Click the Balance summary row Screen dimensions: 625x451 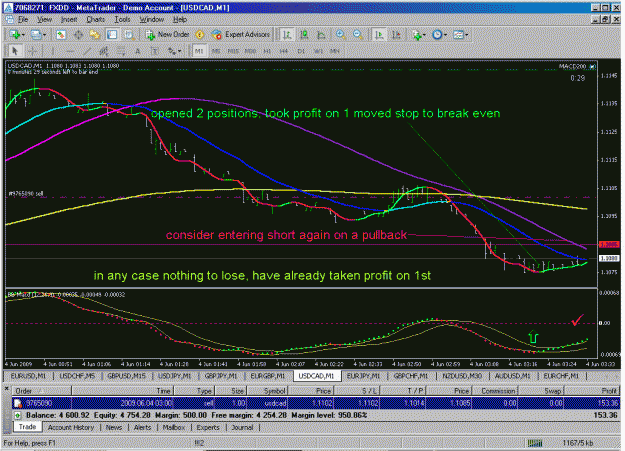(x=316, y=415)
